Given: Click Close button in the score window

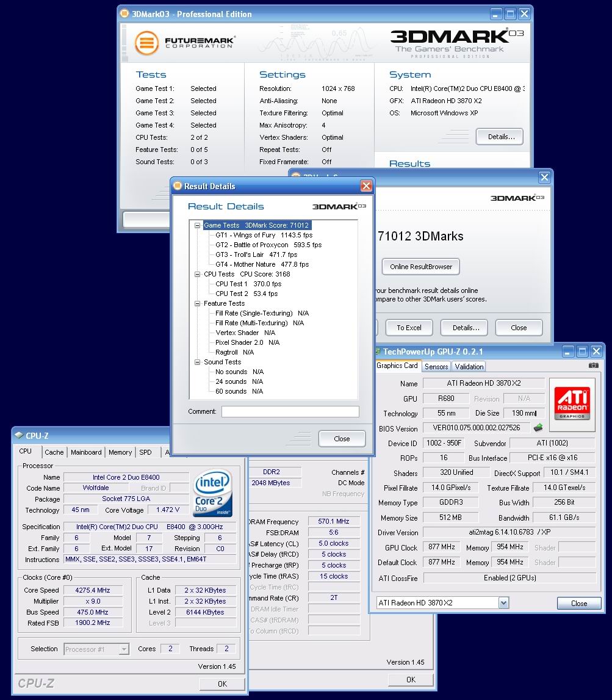Looking at the screenshot, I should (x=519, y=328).
